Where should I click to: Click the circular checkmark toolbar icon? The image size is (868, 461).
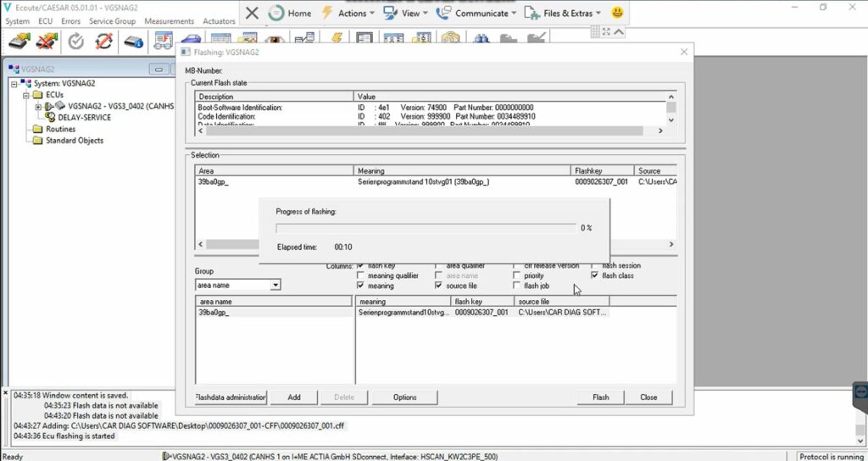pyautogui.click(x=76, y=41)
